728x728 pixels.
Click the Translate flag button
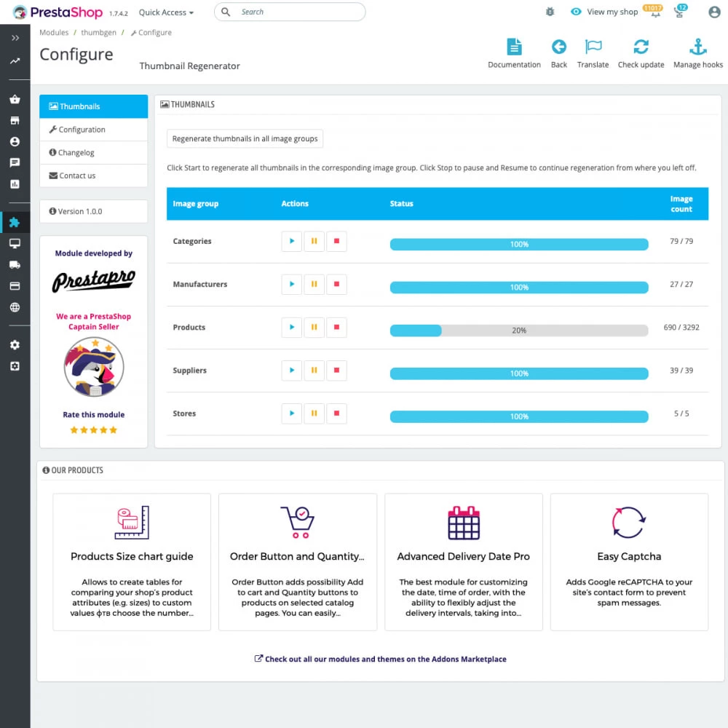593,54
